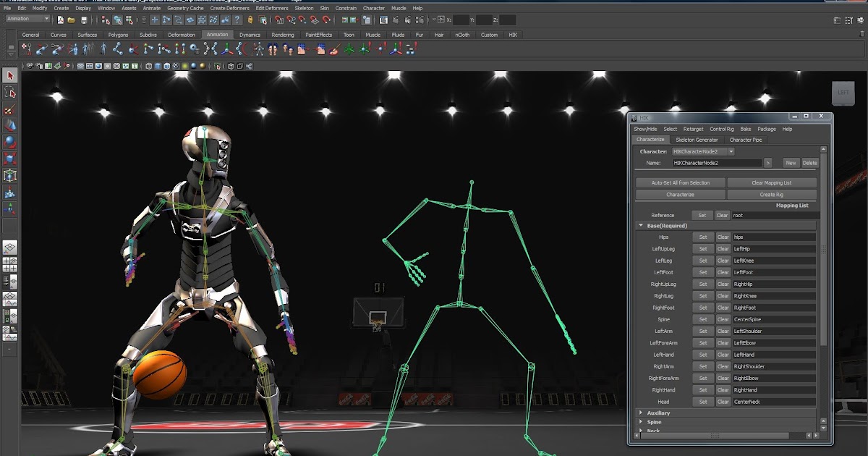Click Set button for the Spine row
The width and height of the screenshot is (868, 456).
click(702, 319)
